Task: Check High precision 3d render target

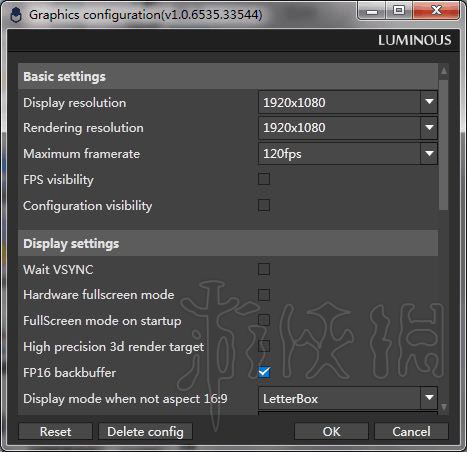Action: pyautogui.click(x=264, y=346)
